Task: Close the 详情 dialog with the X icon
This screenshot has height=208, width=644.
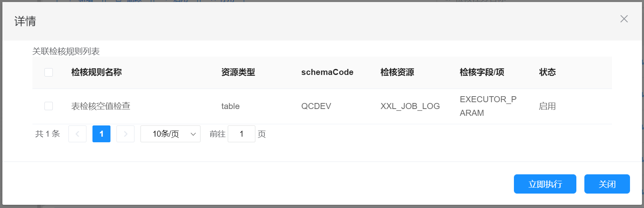Action: click(x=624, y=19)
